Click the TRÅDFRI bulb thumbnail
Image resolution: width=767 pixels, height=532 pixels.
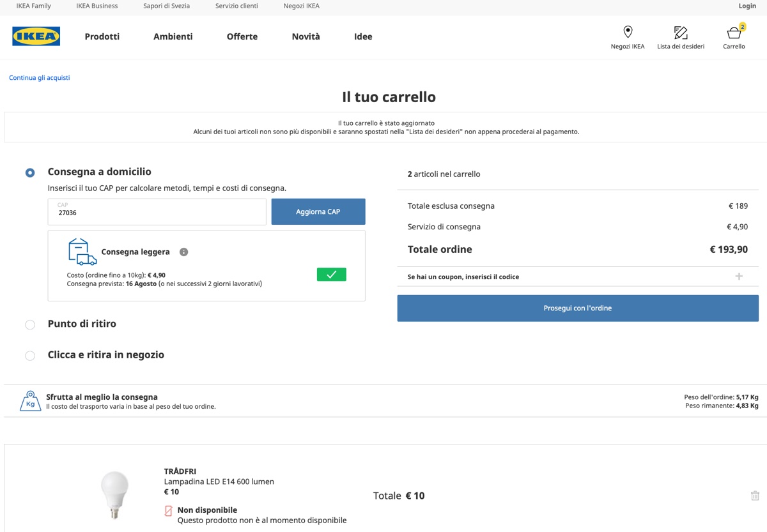(115, 496)
